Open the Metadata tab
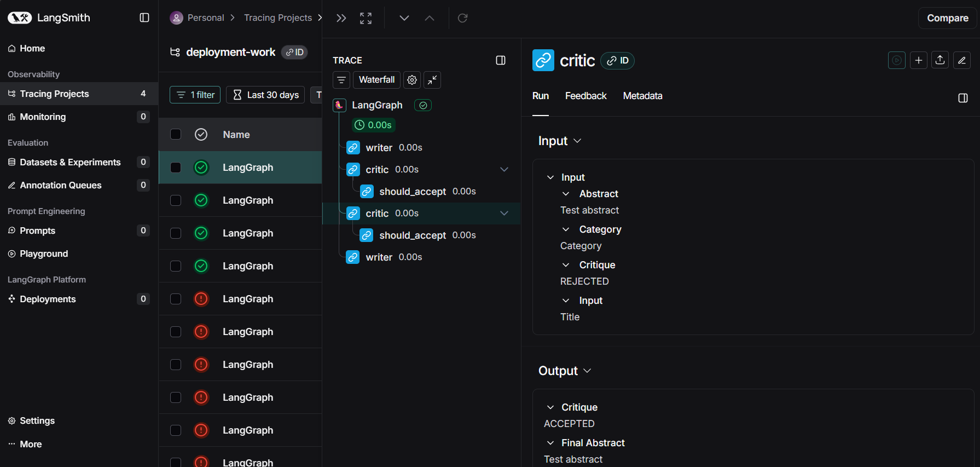This screenshot has height=467, width=980. 642,96
